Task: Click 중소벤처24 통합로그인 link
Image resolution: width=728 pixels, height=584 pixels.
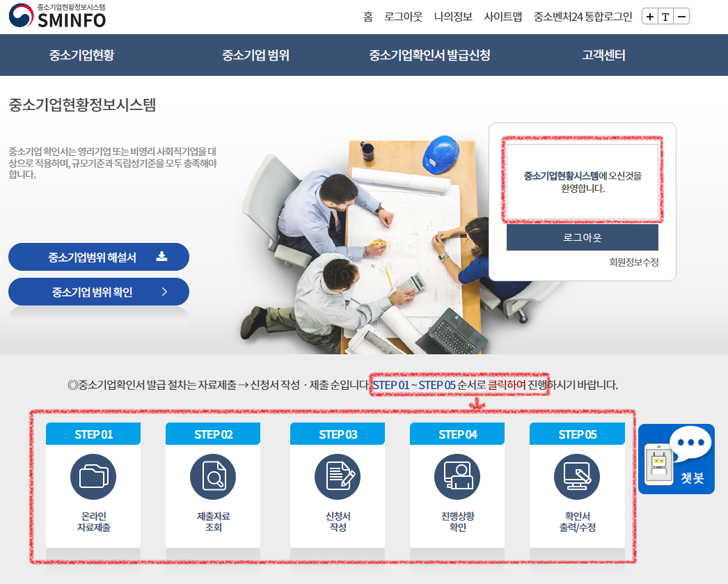Action: pos(583,17)
